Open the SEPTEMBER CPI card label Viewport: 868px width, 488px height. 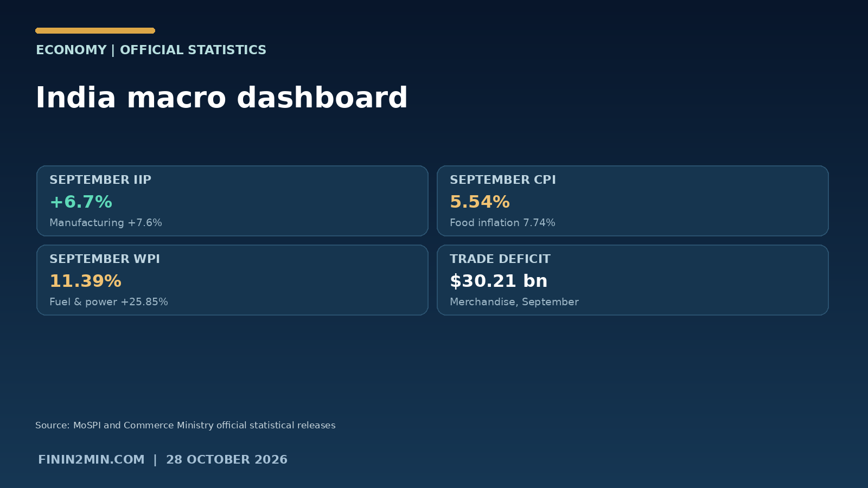503,180
